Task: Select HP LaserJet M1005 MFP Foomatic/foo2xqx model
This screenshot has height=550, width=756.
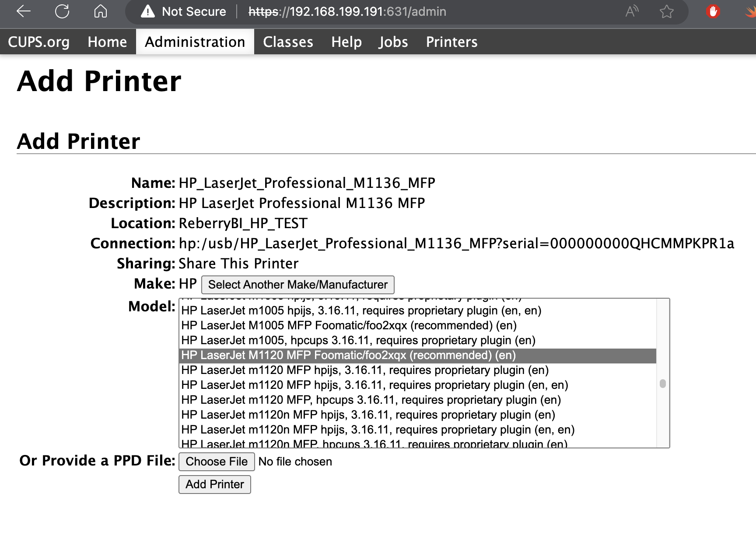Action: [x=418, y=325]
